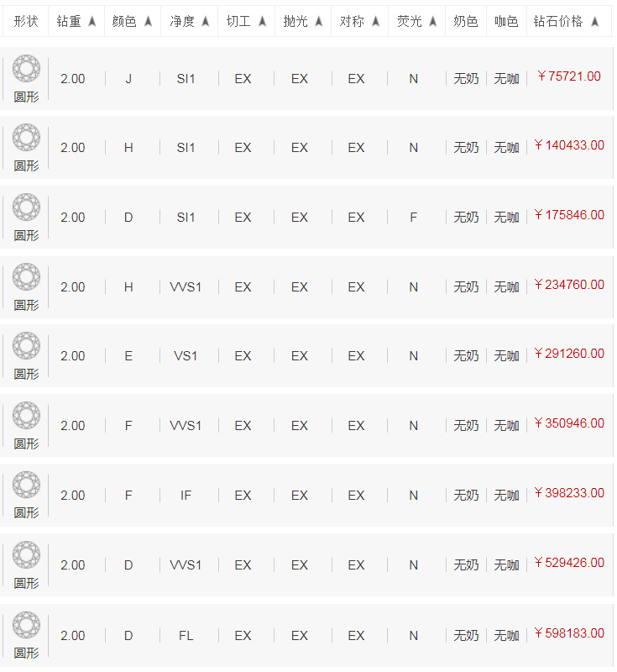
Task: Sort by 抛光 column arrow
Action: coord(319,22)
